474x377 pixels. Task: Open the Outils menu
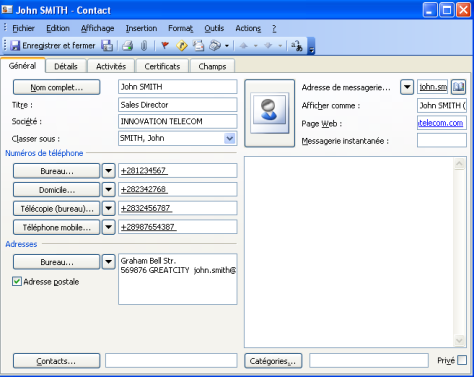click(214, 28)
